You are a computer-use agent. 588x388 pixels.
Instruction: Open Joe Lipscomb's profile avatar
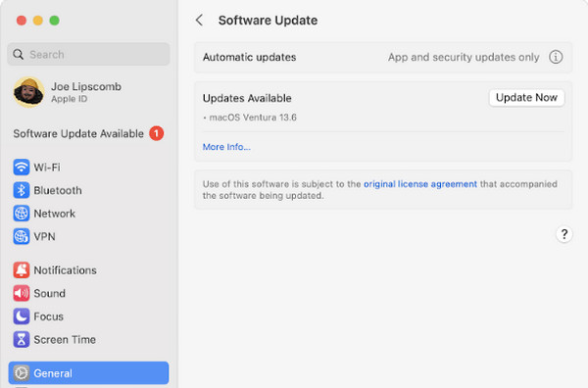[x=28, y=92]
